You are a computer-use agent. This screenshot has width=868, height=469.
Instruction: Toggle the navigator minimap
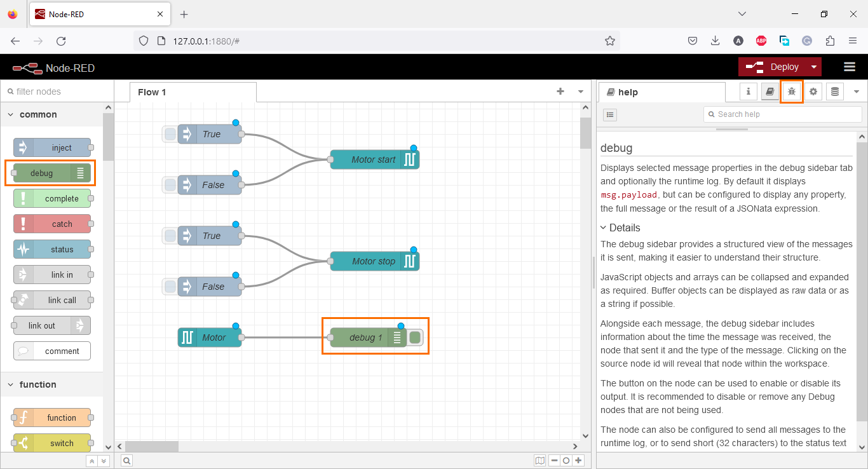[540, 460]
